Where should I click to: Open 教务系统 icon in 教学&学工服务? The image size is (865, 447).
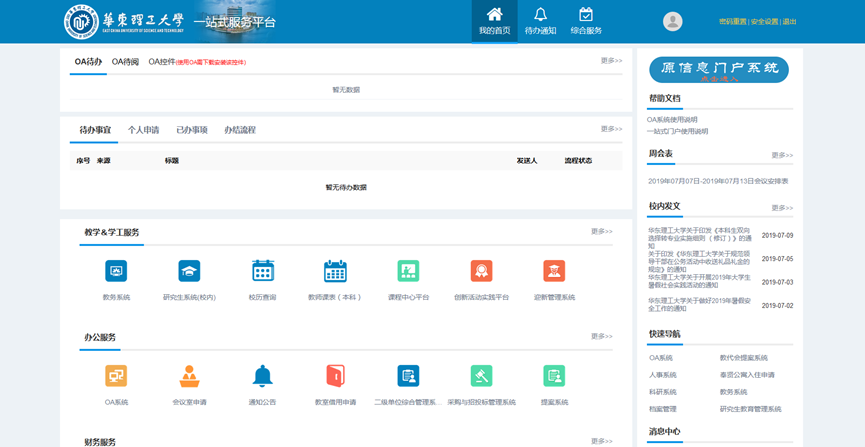[x=116, y=271]
